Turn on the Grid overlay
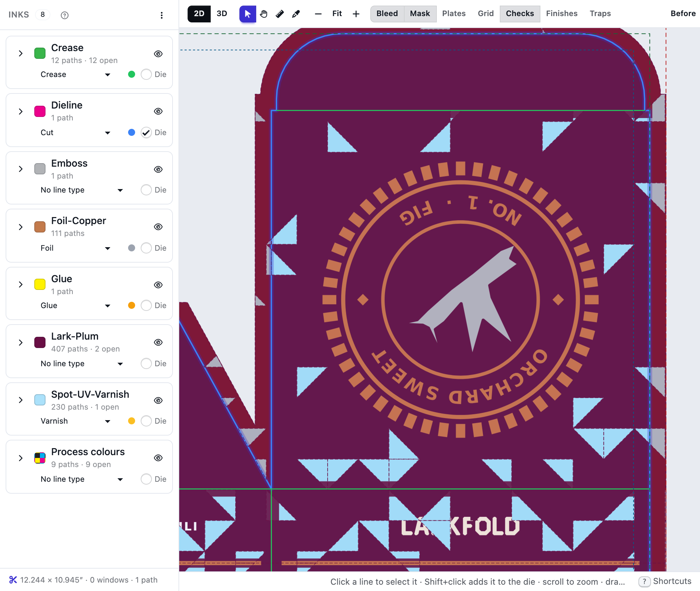700x591 pixels. click(486, 14)
